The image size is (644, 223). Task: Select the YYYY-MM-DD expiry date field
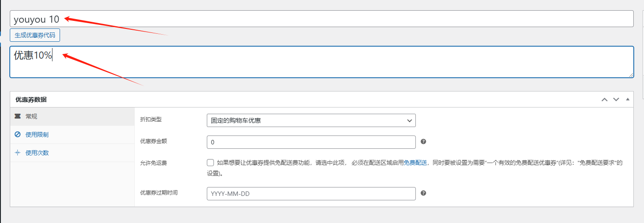311,194
